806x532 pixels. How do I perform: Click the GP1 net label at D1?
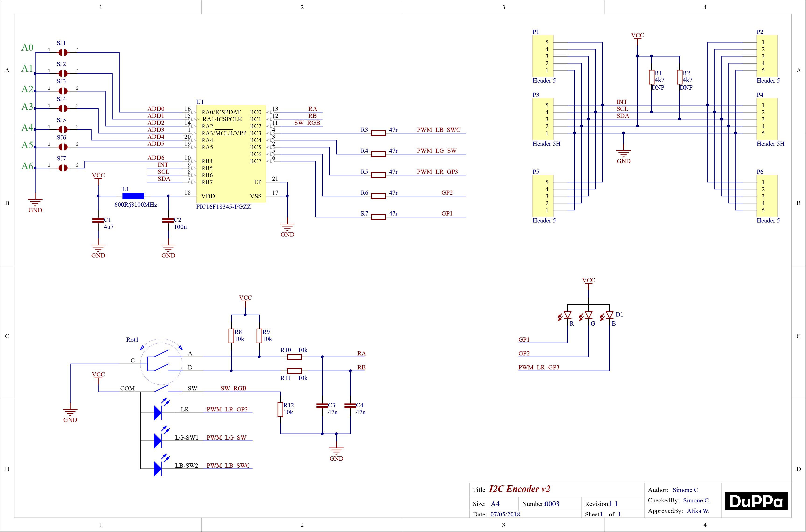point(524,340)
